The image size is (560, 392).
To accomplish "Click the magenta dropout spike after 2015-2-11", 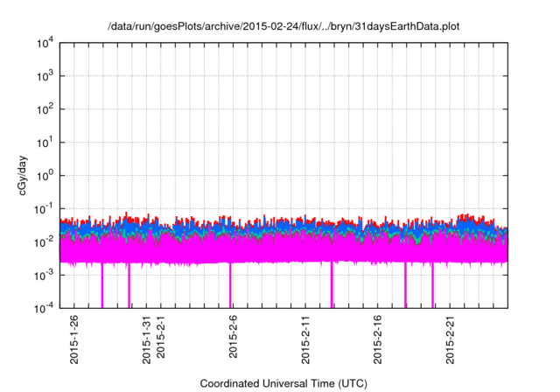I will click(x=332, y=285).
